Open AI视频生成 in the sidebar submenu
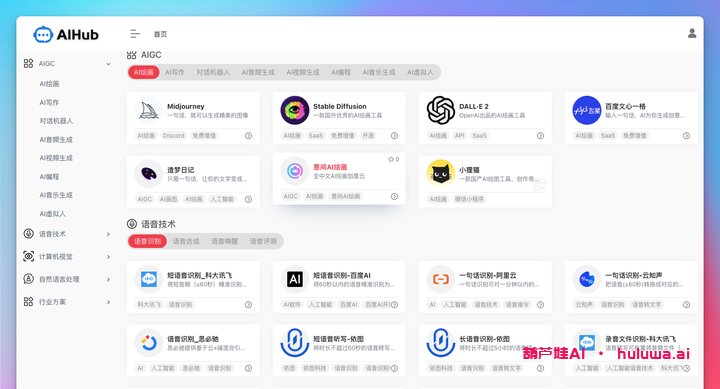Image resolution: width=720 pixels, height=389 pixels. (x=56, y=158)
